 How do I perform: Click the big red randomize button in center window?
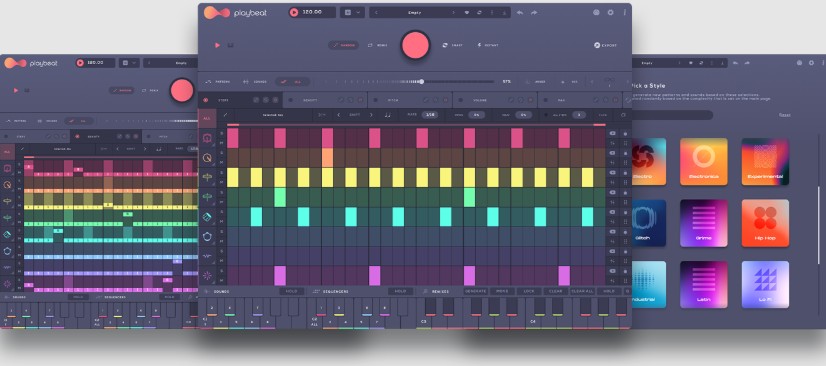[416, 45]
